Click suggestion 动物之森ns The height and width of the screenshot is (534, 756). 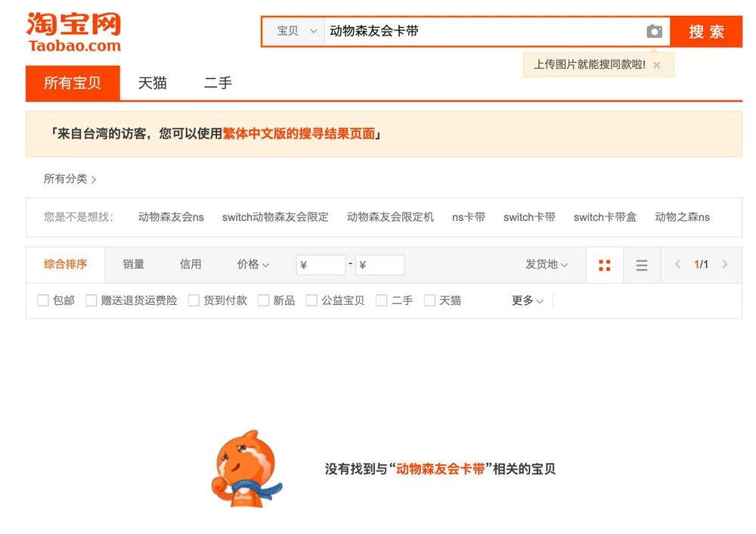coord(682,217)
